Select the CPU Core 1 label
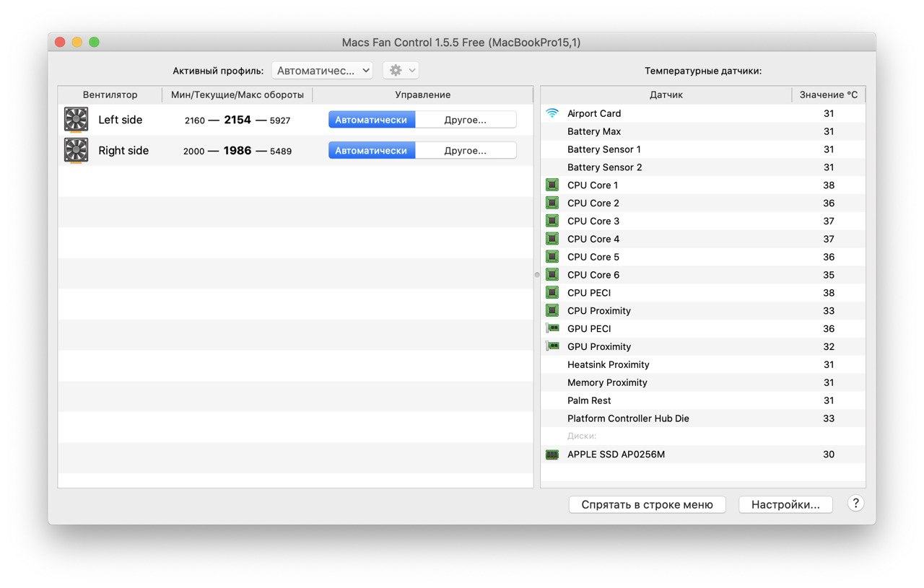This screenshot has height=588, width=924. (x=593, y=185)
